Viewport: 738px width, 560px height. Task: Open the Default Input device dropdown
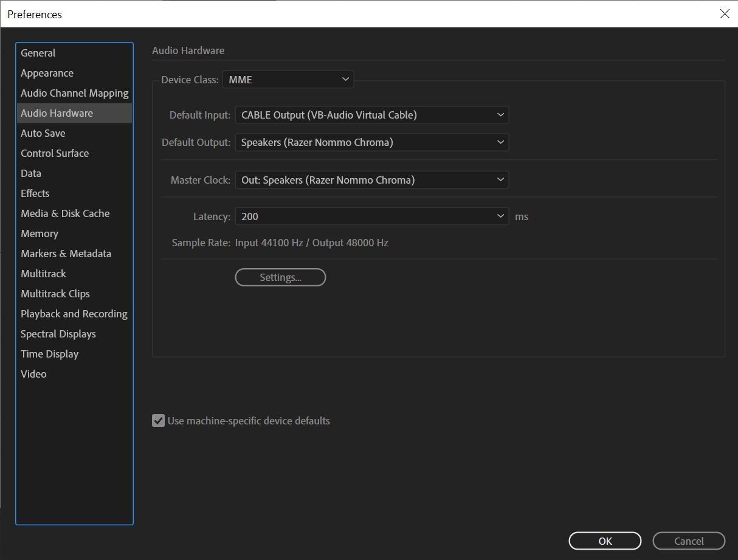tap(372, 115)
